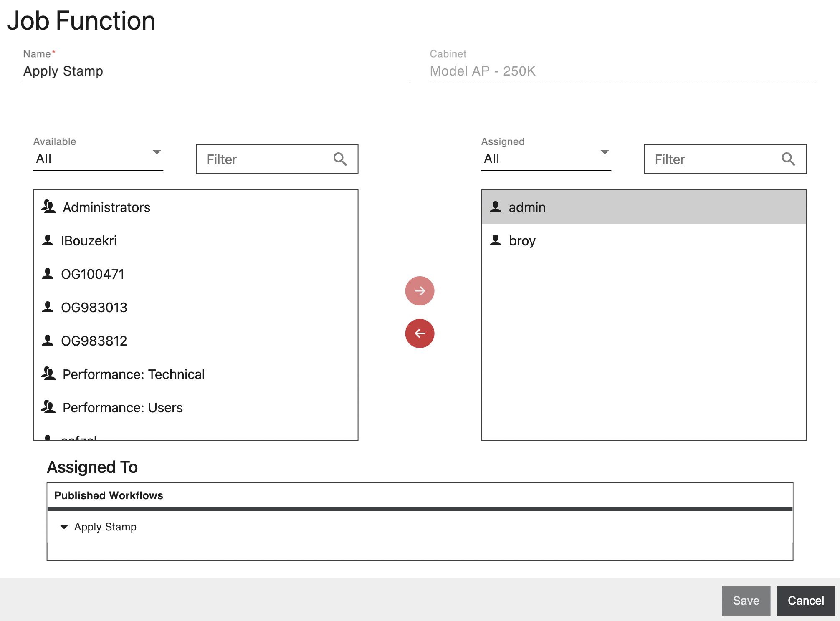Click search icon in Assigned filter
Viewport: 840px width, 621px height.
coord(788,159)
